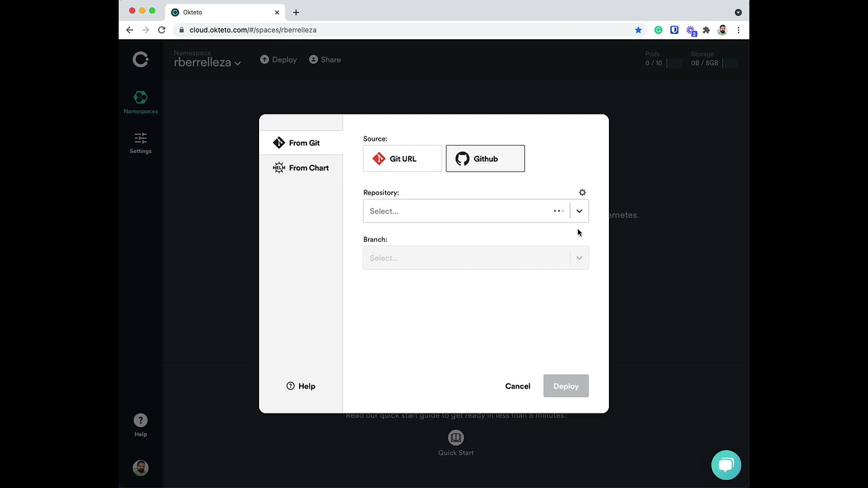Open the user avatar in the sidebar

[140, 468]
